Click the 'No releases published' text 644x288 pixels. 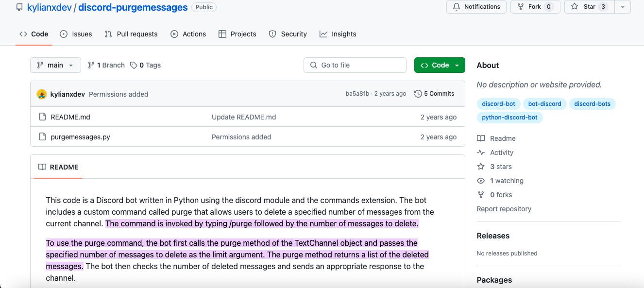(507, 253)
